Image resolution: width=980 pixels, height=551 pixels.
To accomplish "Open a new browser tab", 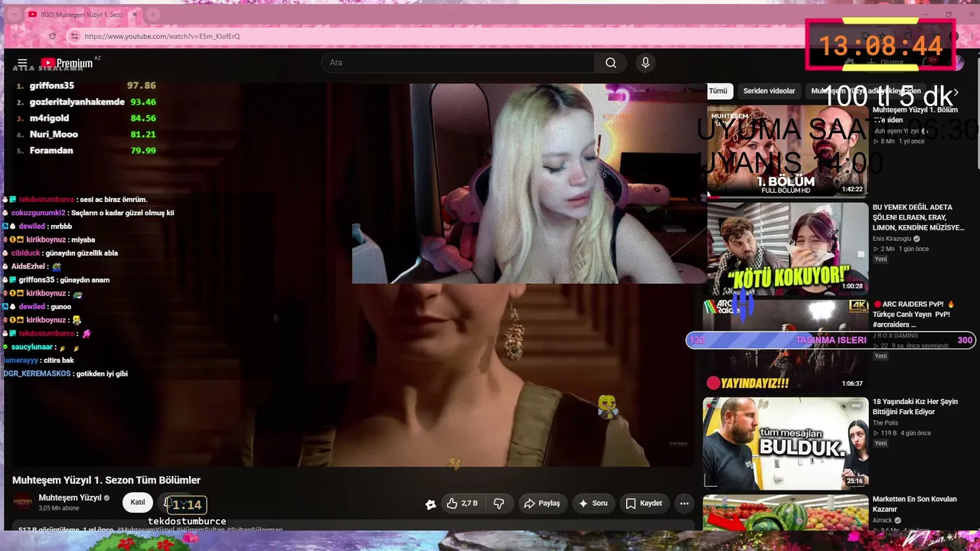I will (153, 15).
